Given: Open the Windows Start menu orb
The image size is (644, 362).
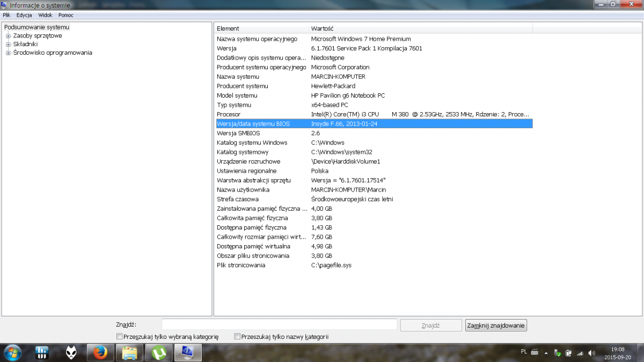Looking at the screenshot, I should (12, 352).
